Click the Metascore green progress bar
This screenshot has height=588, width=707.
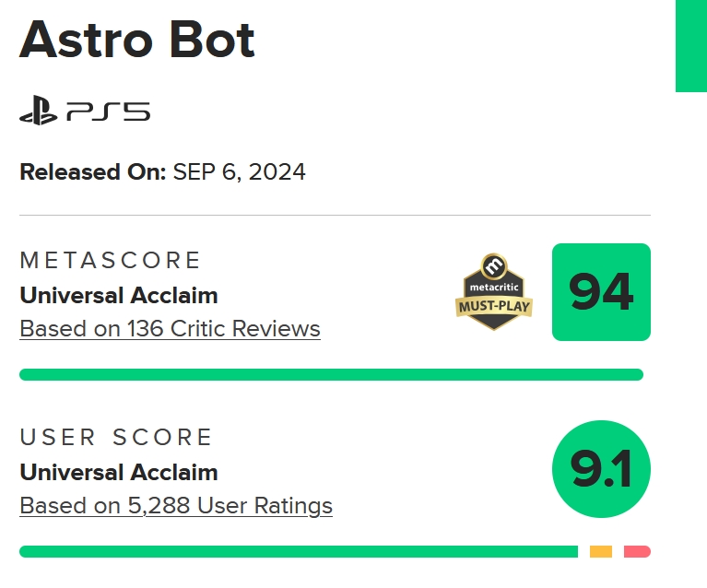tap(330, 374)
